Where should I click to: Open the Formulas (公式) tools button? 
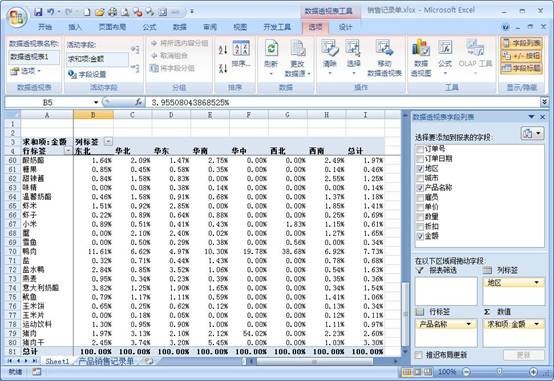coord(445,58)
